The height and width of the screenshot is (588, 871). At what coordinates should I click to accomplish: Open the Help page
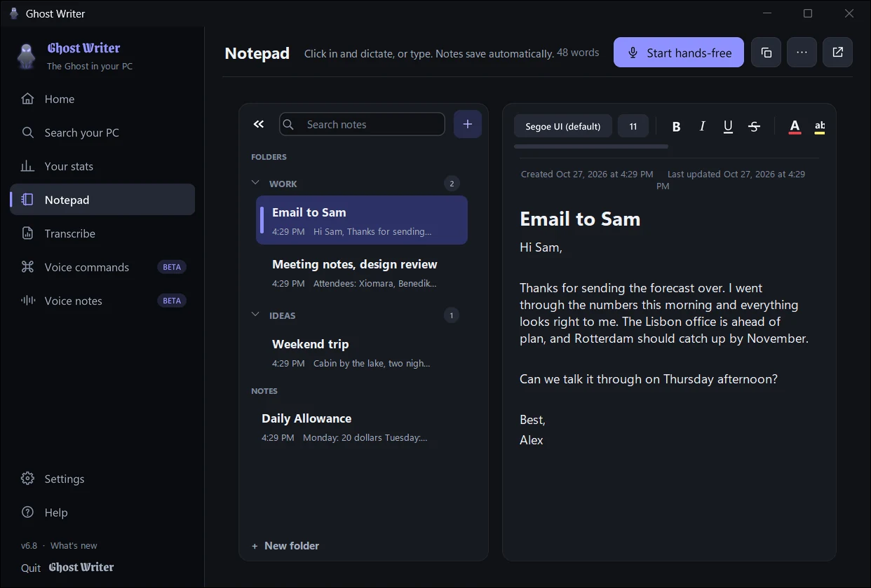click(102, 512)
